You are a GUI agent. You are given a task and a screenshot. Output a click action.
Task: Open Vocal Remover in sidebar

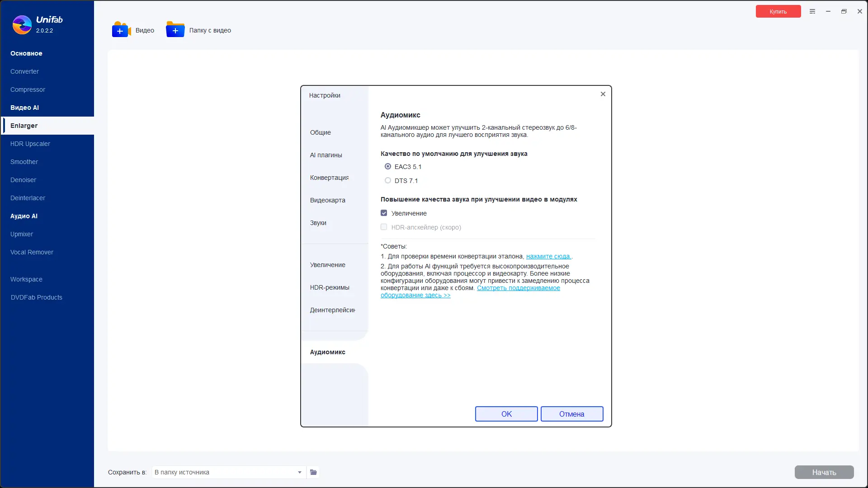coord(32,252)
